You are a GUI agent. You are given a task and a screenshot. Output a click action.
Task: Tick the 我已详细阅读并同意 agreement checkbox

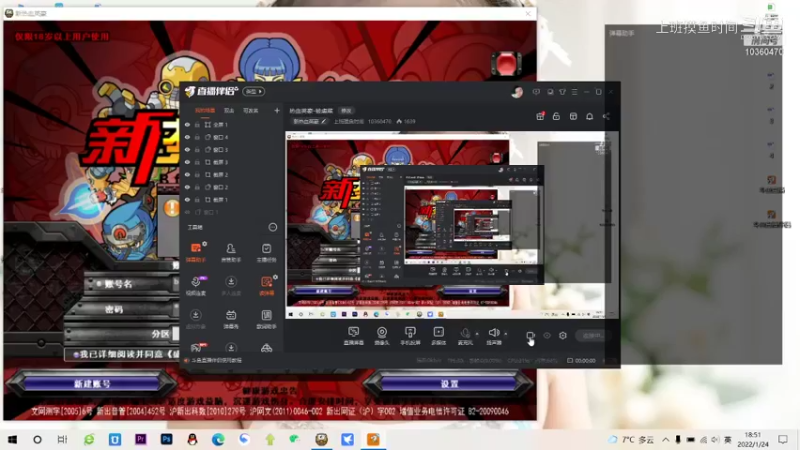[x=76, y=355]
